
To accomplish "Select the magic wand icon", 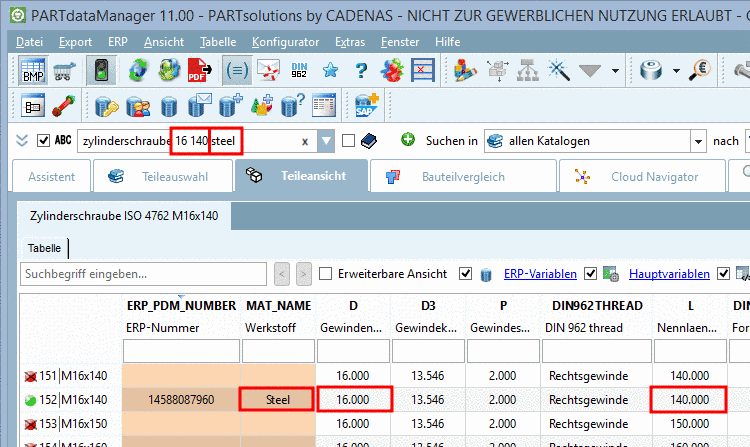I will click(559, 71).
